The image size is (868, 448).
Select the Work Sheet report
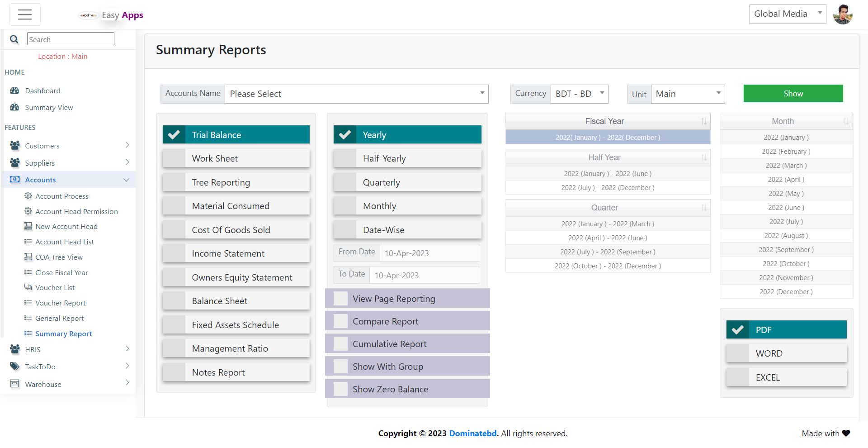click(236, 158)
